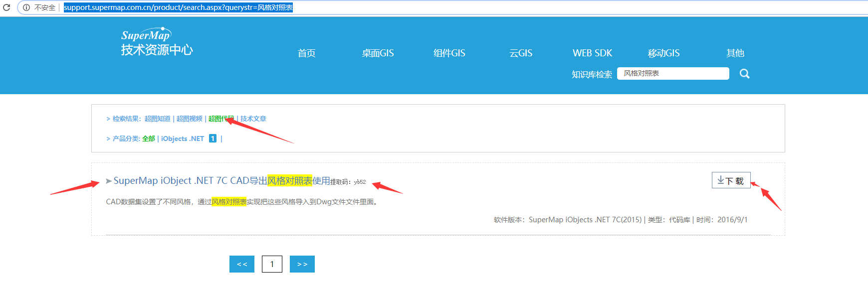The height and width of the screenshot is (284, 868).
Task: Open the 其他 menu item
Action: (735, 53)
